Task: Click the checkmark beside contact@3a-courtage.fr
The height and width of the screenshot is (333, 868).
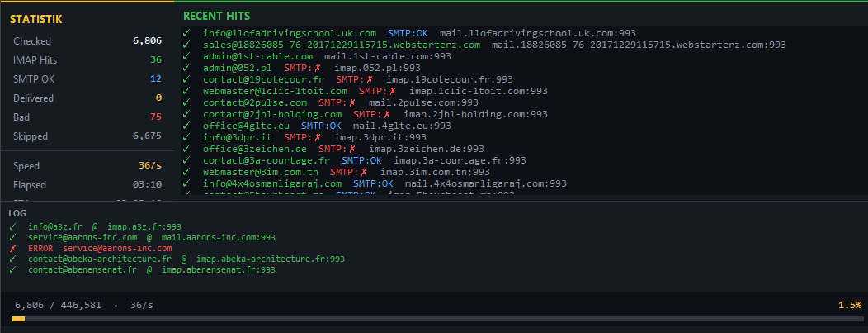Action: (186, 160)
